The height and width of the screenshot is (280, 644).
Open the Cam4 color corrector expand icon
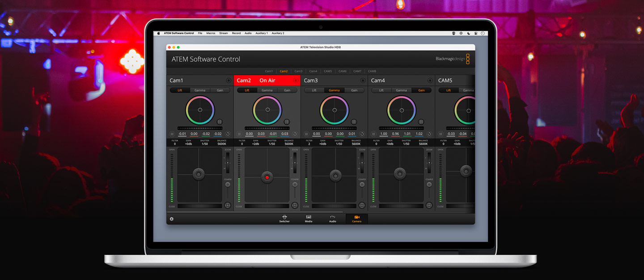(x=421, y=122)
